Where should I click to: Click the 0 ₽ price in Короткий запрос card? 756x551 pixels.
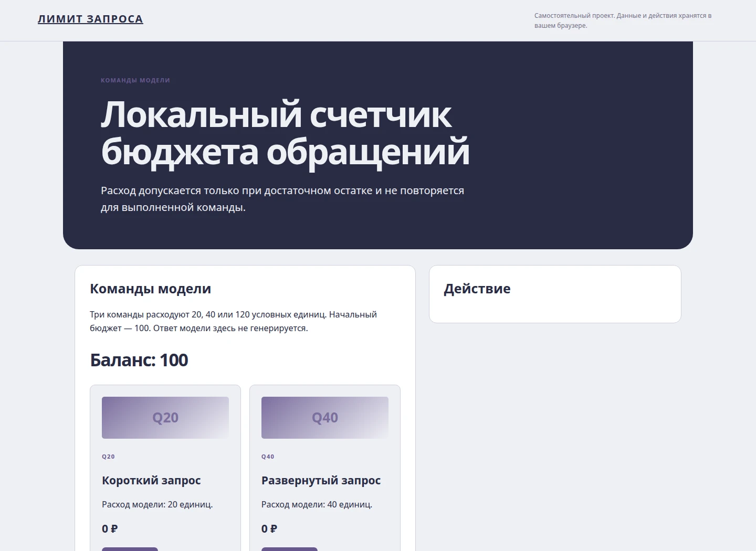click(110, 529)
